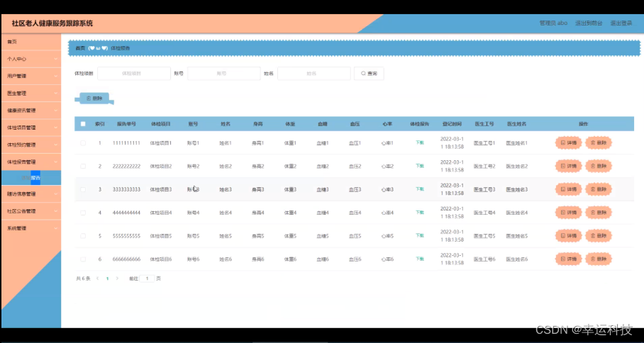The image size is (644, 343).
Task: Focus the 账号 search input
Action: pos(224,74)
